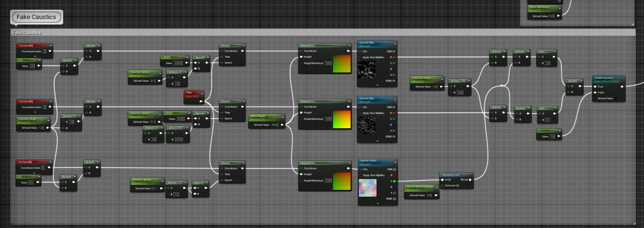Click the Caustics Power Default Value field
The height and width of the screenshot is (228, 644).
click(x=435, y=87)
